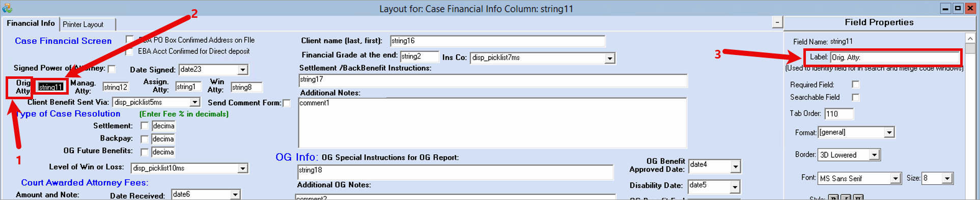Open the Format dropdown showing [general]

(x=856, y=132)
